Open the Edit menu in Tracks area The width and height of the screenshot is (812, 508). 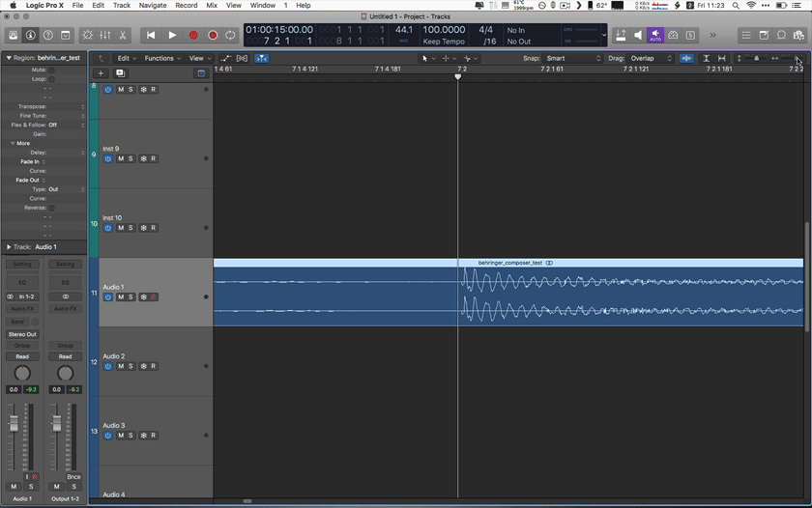tap(127, 59)
